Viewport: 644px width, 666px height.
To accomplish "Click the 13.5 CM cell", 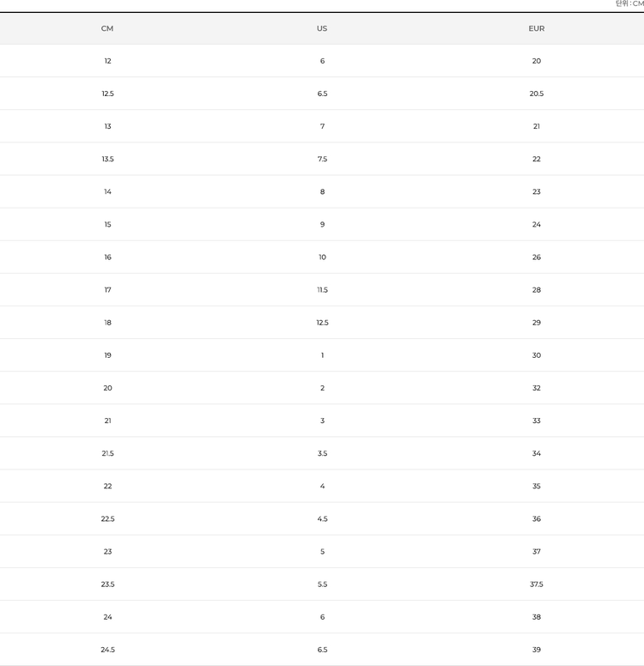I will click(107, 159).
